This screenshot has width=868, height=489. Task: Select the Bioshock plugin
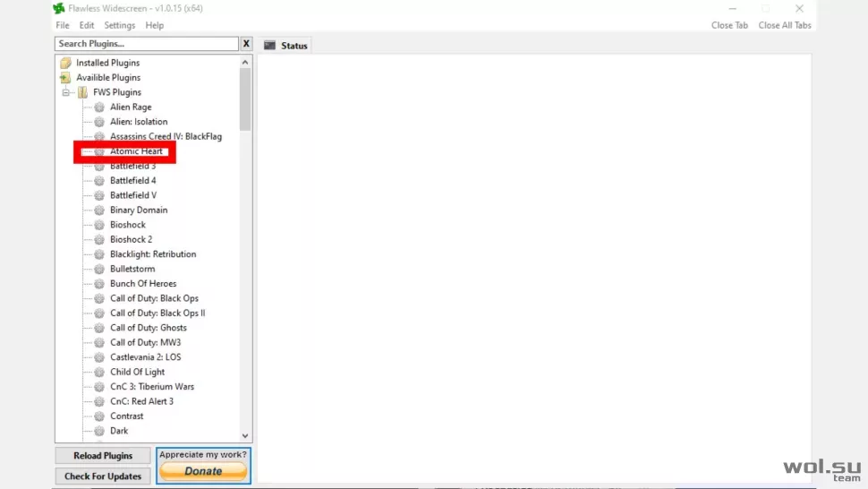click(128, 225)
